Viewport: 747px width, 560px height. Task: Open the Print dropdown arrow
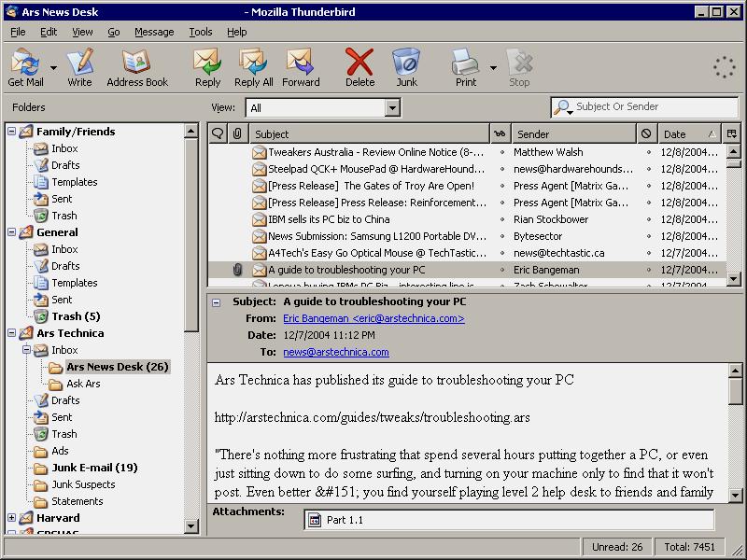click(x=494, y=67)
